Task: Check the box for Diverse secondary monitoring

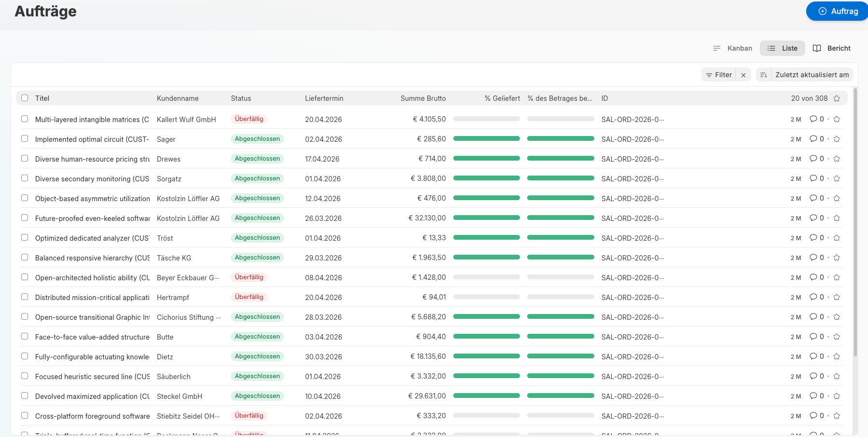Action: 25,178
